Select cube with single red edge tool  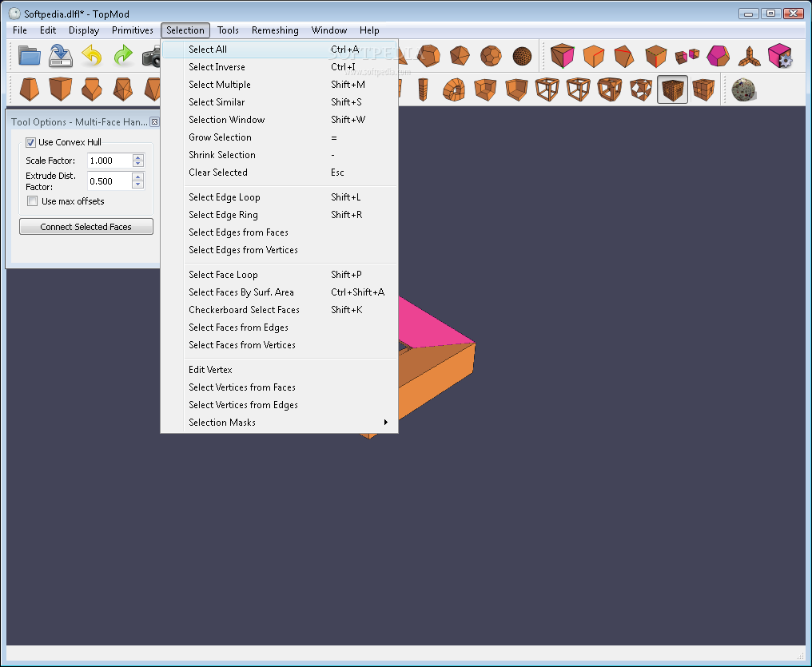[594, 56]
